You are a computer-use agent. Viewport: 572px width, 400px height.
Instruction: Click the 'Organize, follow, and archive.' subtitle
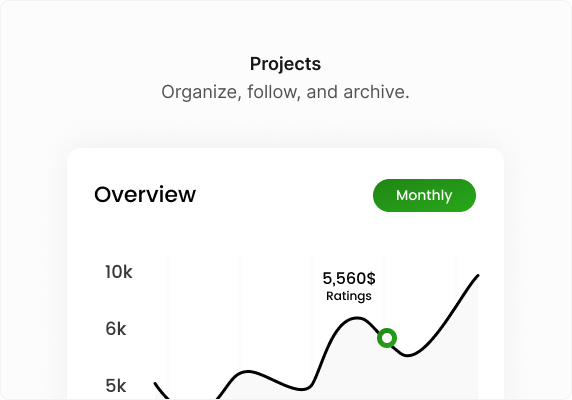(x=286, y=92)
